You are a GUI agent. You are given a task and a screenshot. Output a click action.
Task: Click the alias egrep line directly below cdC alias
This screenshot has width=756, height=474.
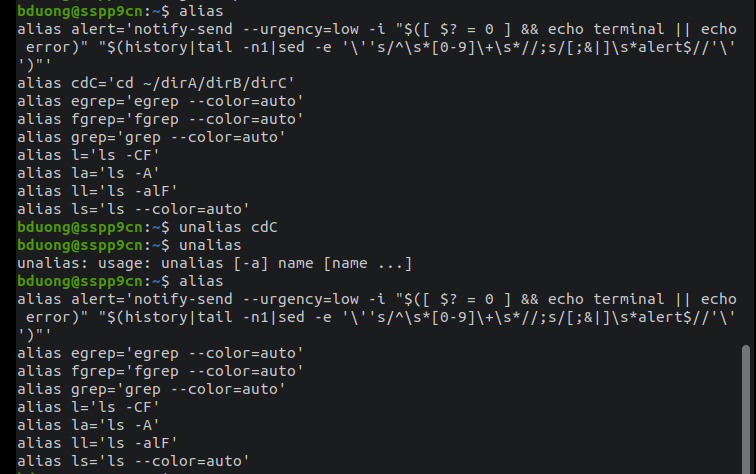[x=159, y=101]
